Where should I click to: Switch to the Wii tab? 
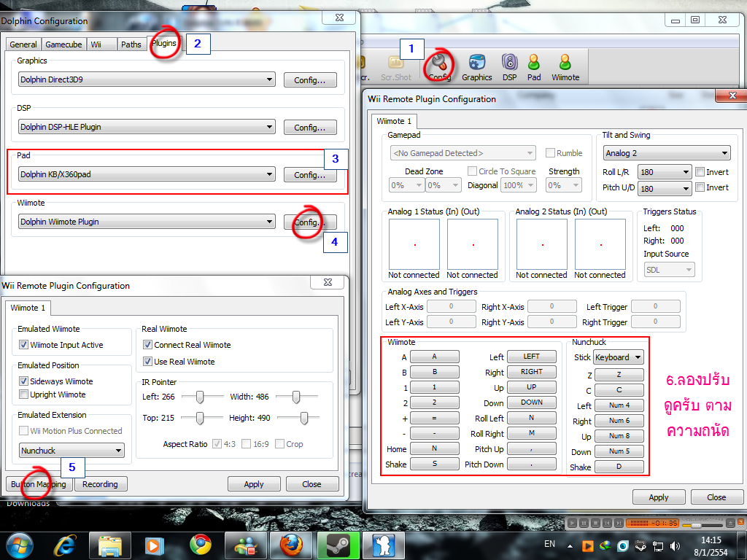(101, 44)
